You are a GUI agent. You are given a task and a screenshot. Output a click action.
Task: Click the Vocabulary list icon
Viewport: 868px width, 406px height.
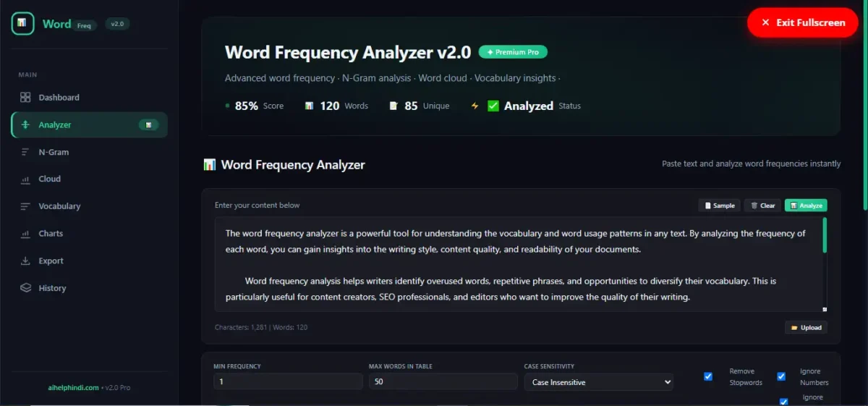tap(25, 206)
